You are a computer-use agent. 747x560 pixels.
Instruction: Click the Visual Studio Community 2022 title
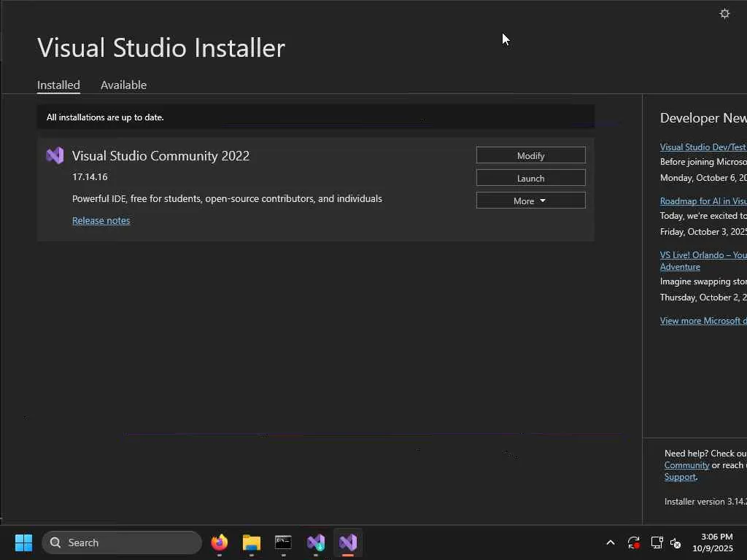(x=160, y=156)
